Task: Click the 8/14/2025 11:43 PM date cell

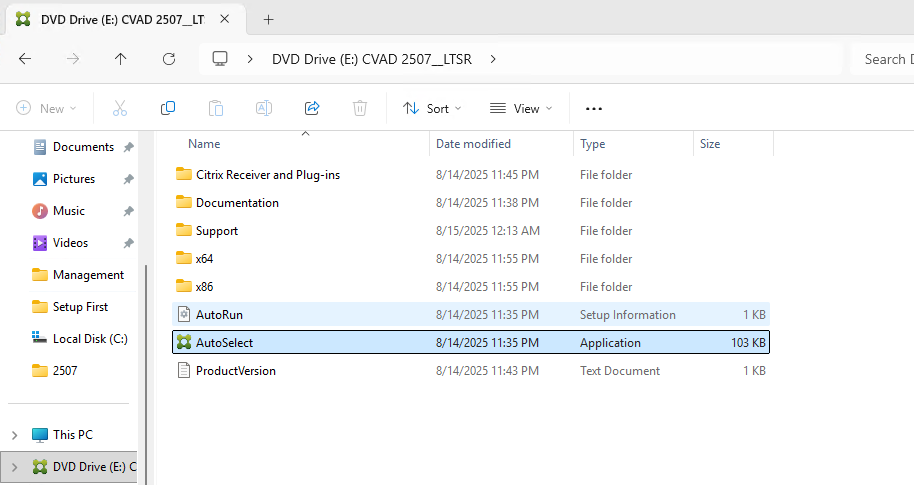Action: coord(487,371)
